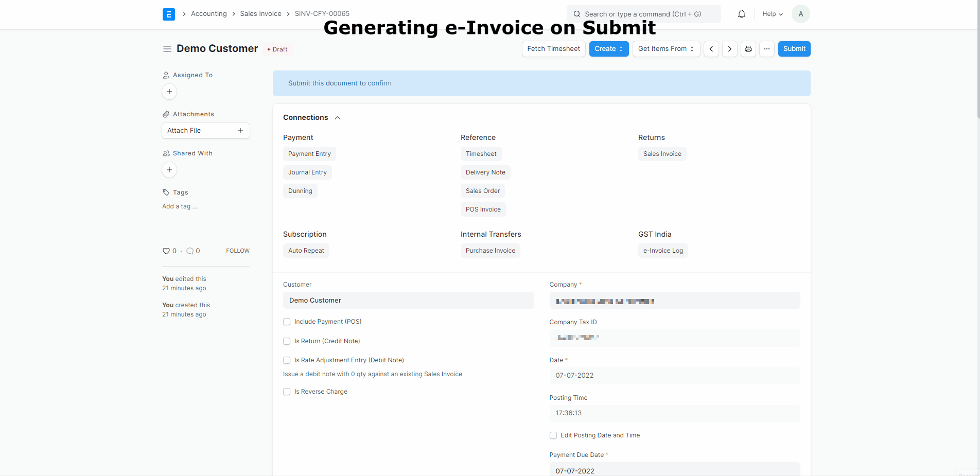Open e-Invoice Log connection
Image resolution: width=980 pixels, height=476 pixels.
pyautogui.click(x=663, y=251)
